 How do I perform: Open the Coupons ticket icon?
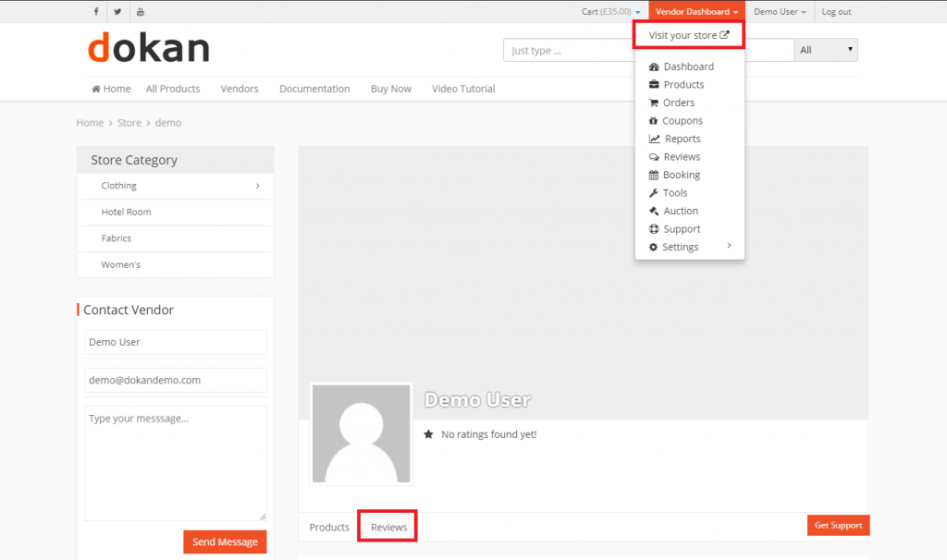[x=654, y=120]
